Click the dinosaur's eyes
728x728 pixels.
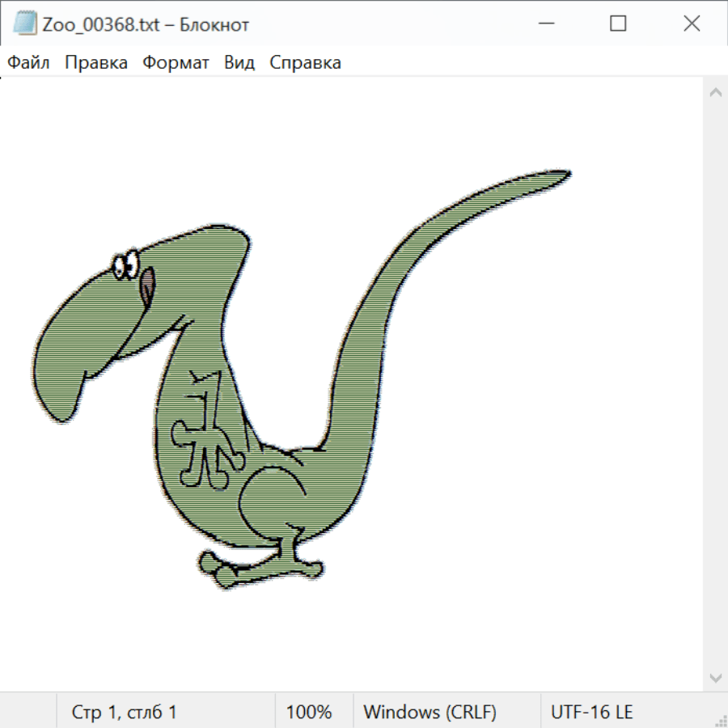[125, 265]
